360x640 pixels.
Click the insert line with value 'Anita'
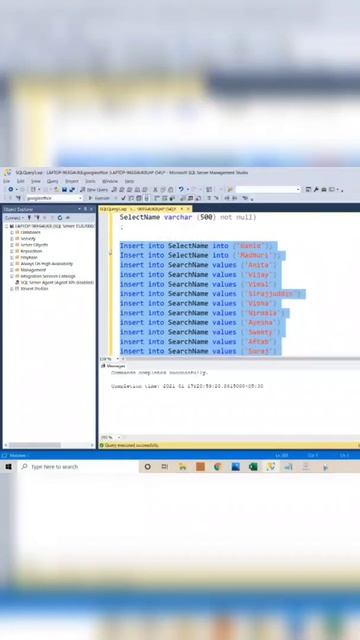(x=198, y=265)
